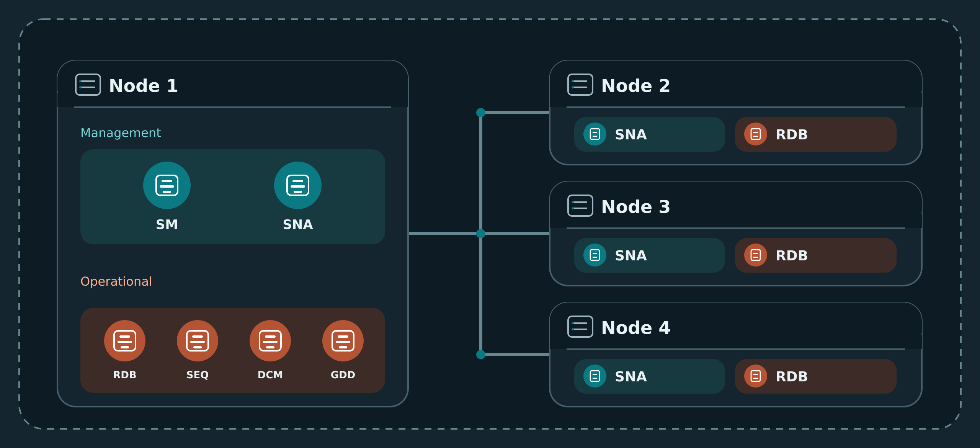Click the SNA icon in Node 2
980x448 pixels.
point(595,134)
